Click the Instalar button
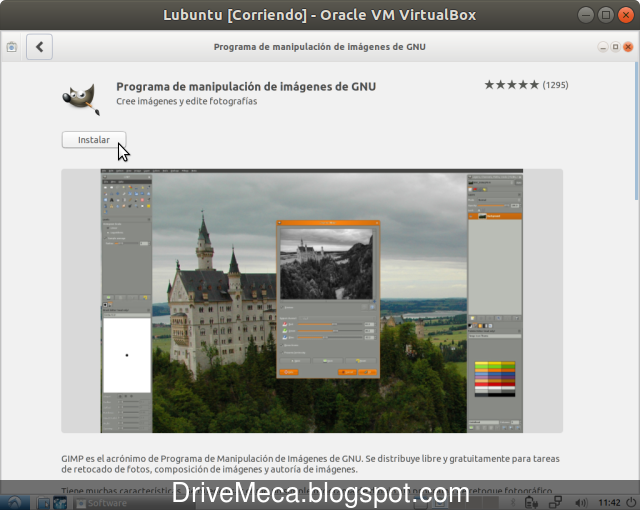The height and width of the screenshot is (510, 640). tap(94, 140)
